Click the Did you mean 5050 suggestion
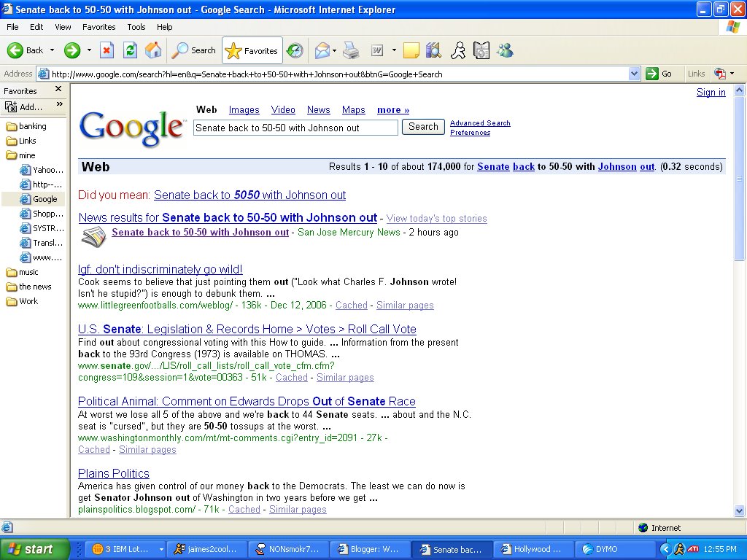Image resolution: width=747 pixels, height=560 pixels. [249, 195]
